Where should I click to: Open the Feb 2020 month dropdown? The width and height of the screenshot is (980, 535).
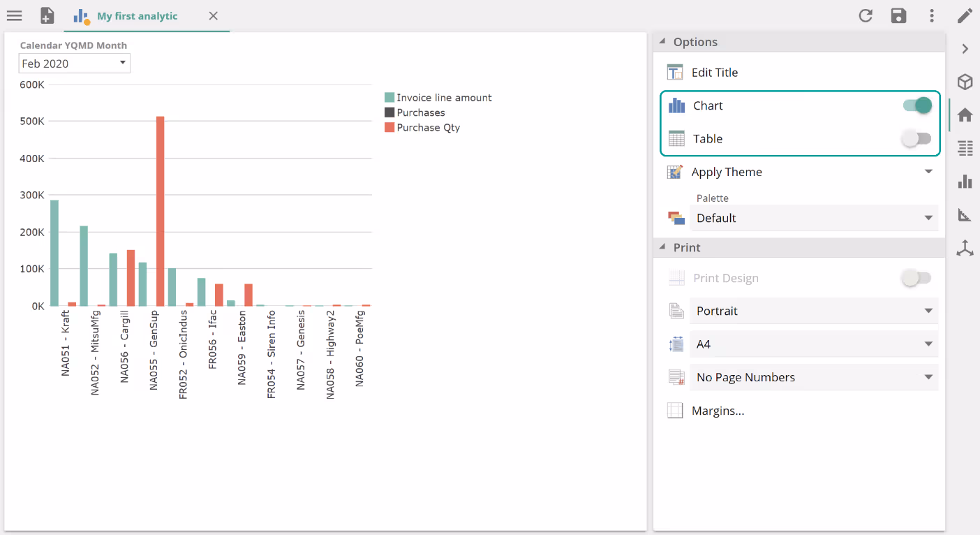coord(74,64)
